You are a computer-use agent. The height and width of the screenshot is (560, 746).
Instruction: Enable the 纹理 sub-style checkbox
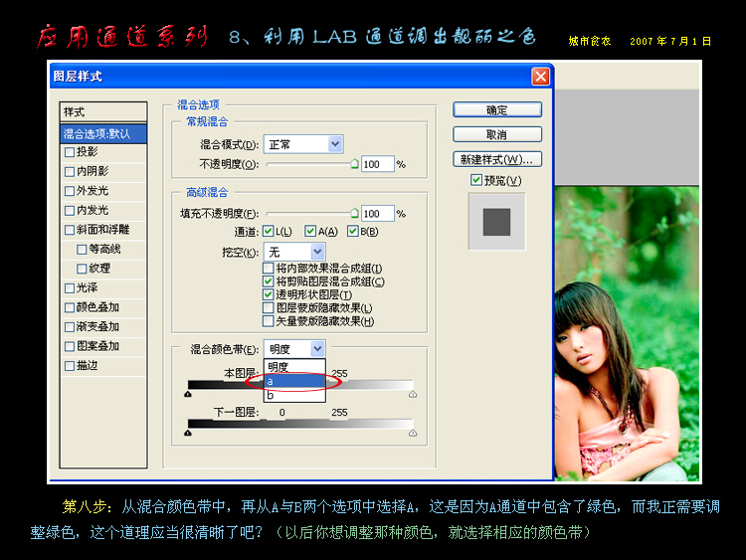pos(82,269)
